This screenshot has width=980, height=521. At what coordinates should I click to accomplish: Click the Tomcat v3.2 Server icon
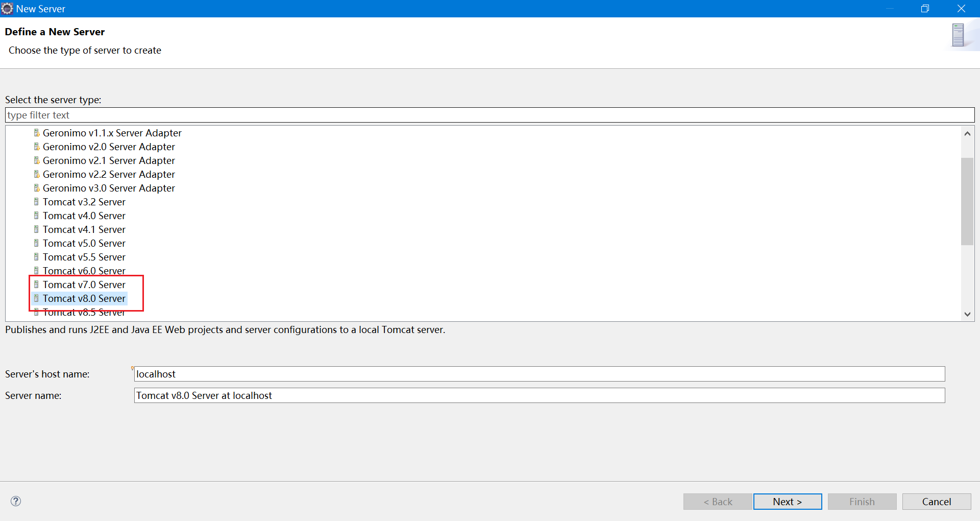tap(36, 202)
